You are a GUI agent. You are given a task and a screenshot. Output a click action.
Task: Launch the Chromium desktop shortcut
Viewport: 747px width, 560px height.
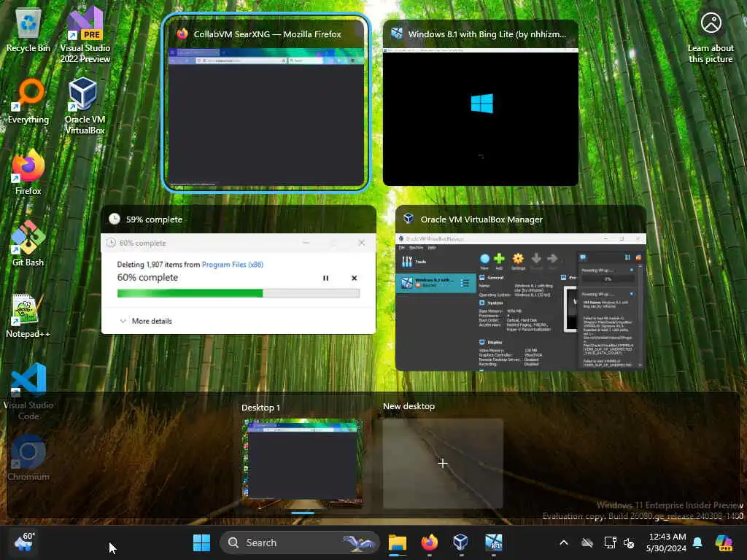28,458
